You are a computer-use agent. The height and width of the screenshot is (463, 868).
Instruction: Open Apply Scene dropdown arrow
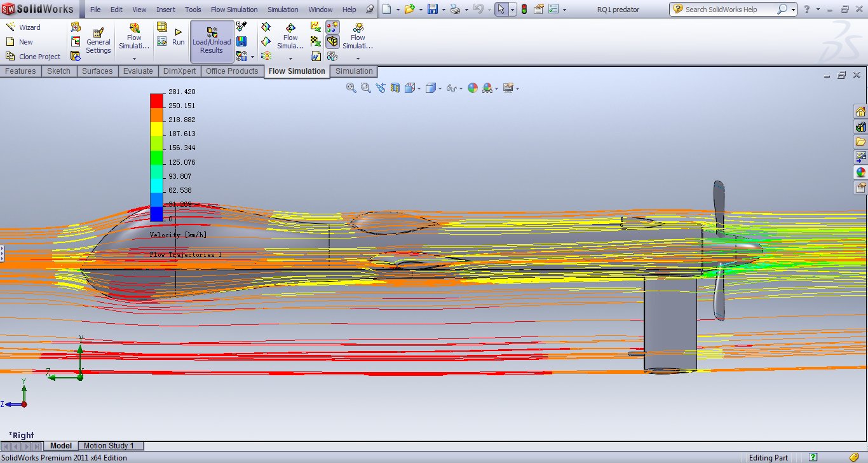[496, 88]
